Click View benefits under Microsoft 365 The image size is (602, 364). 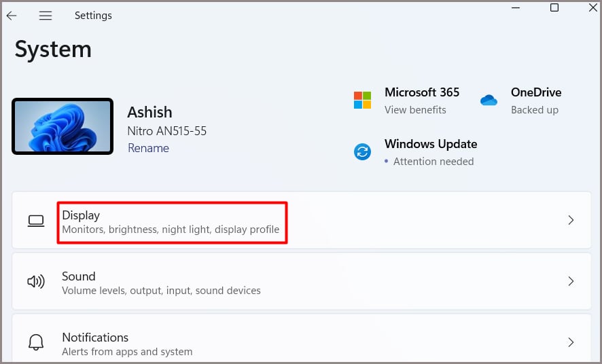pyautogui.click(x=415, y=110)
